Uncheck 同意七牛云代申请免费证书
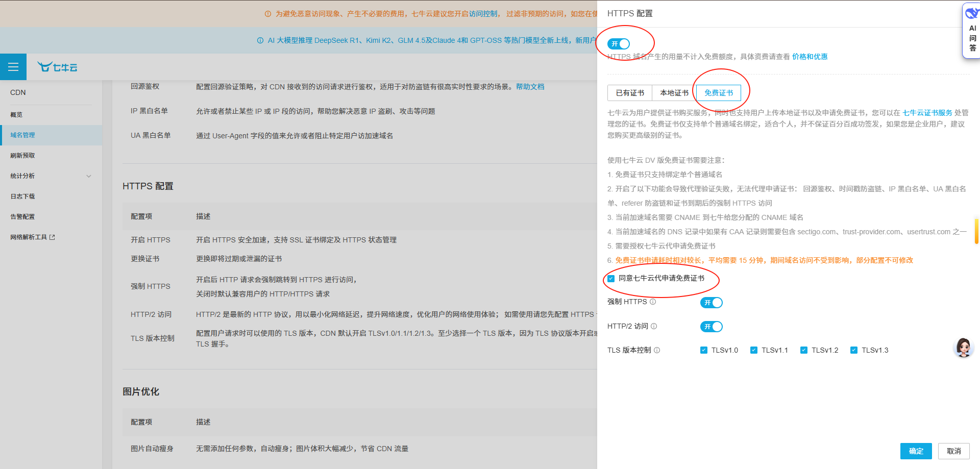980x469 pixels. coord(611,279)
